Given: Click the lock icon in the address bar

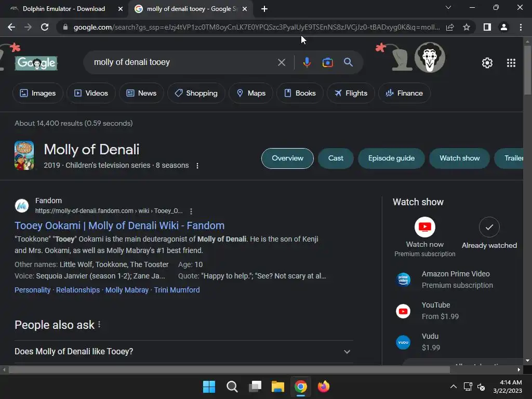Looking at the screenshot, I should pos(65,27).
